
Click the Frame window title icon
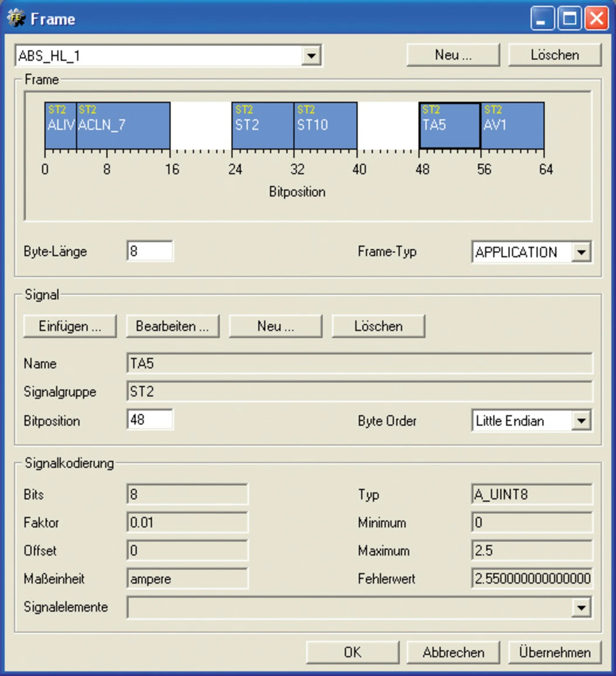point(16,19)
